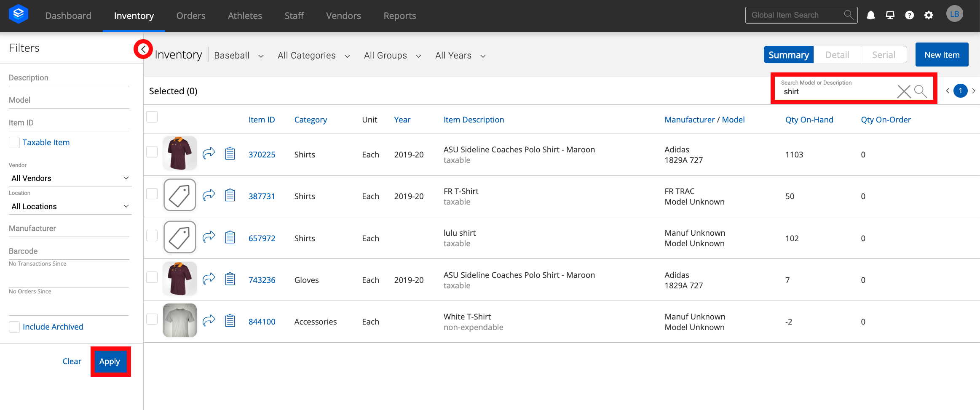
Task: Enable the Include Archived checkbox
Action: coord(14,327)
